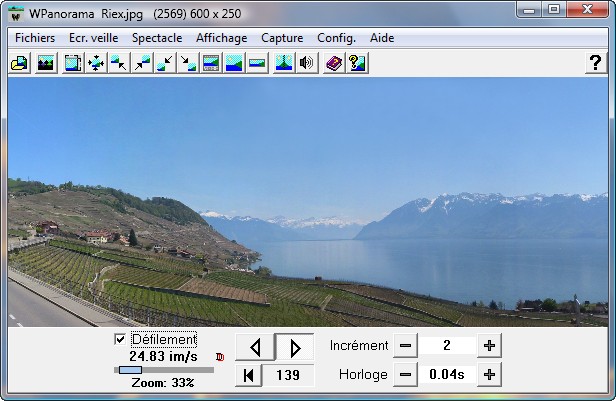Image resolution: width=616 pixels, height=401 pixels.
Task: Click the window-frame picture toolbar icon
Action: coord(73,63)
